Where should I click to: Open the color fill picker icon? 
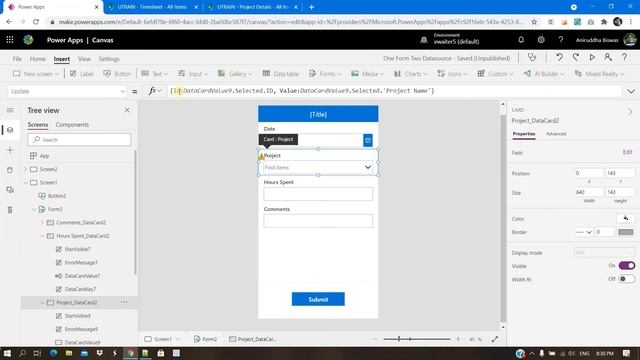(x=626, y=218)
